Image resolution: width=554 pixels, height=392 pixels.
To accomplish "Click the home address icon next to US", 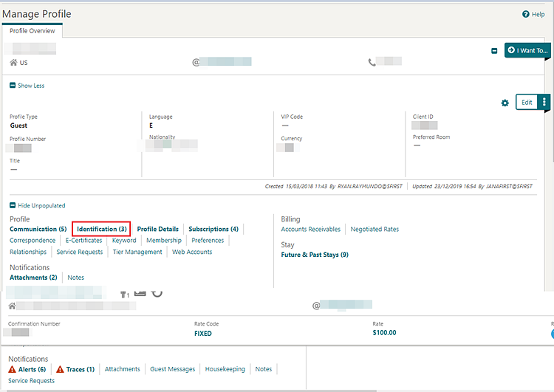I will pos(13,63).
